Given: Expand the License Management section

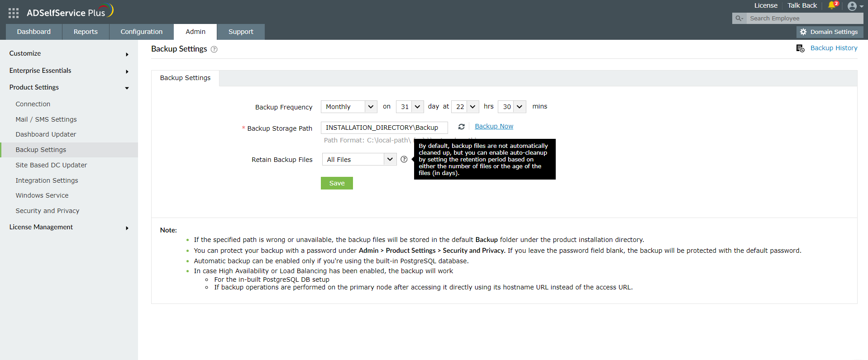Looking at the screenshot, I should 69,227.
